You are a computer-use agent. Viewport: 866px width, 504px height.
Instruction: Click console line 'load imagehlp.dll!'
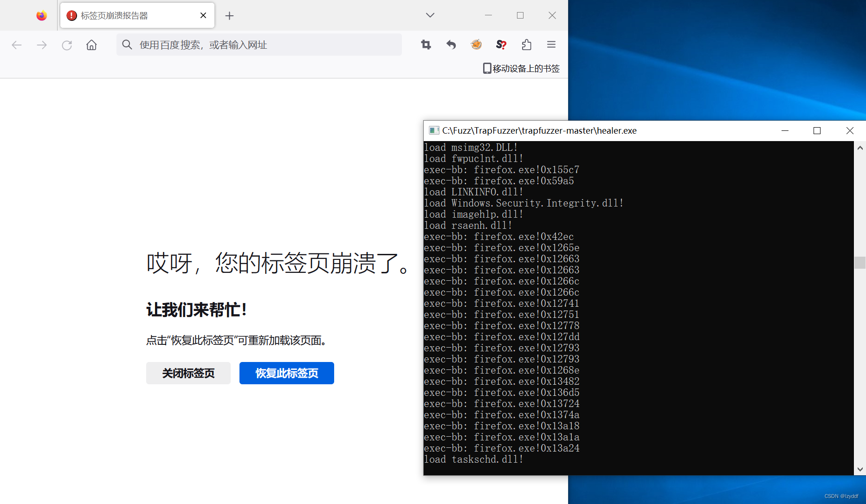473,214
